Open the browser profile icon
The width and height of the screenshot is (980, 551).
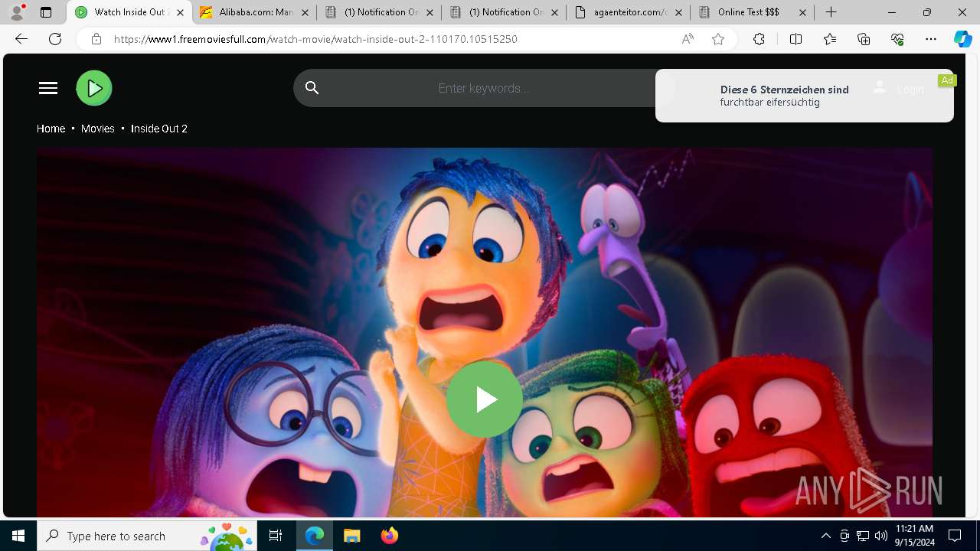click(x=17, y=12)
